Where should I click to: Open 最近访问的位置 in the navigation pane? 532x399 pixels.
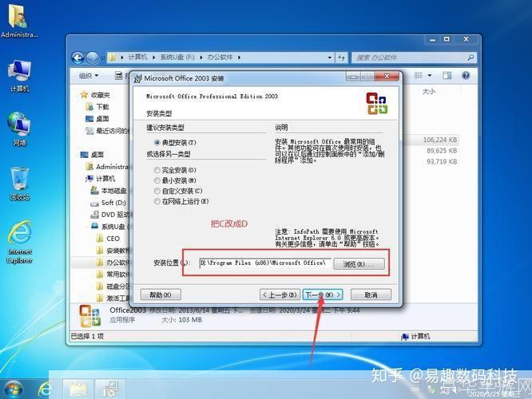107,131
